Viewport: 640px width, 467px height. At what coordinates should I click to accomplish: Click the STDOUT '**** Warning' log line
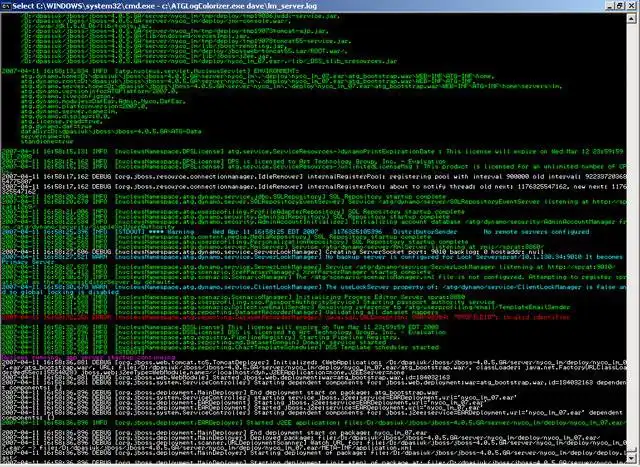click(295, 232)
